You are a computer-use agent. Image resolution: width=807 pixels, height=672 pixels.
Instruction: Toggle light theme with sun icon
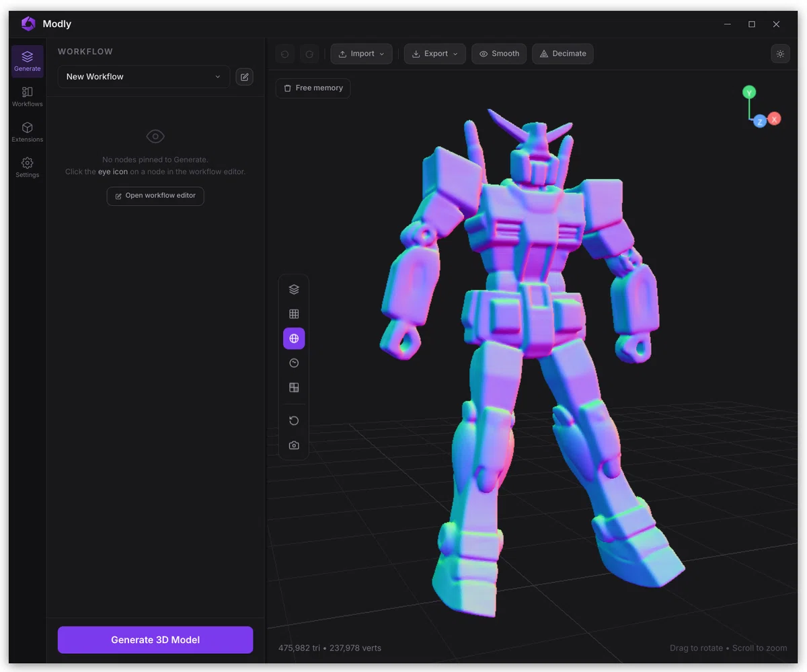click(780, 54)
